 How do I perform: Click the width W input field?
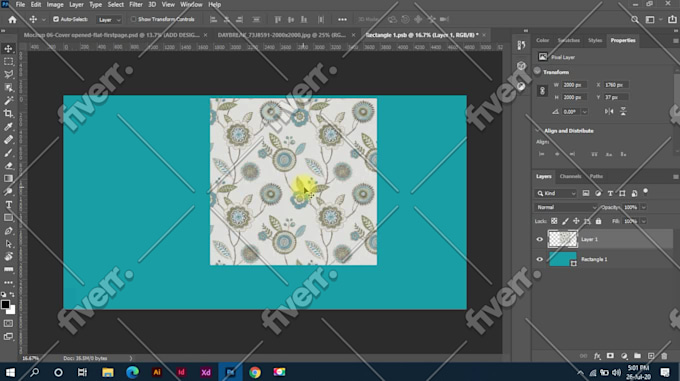(x=574, y=85)
